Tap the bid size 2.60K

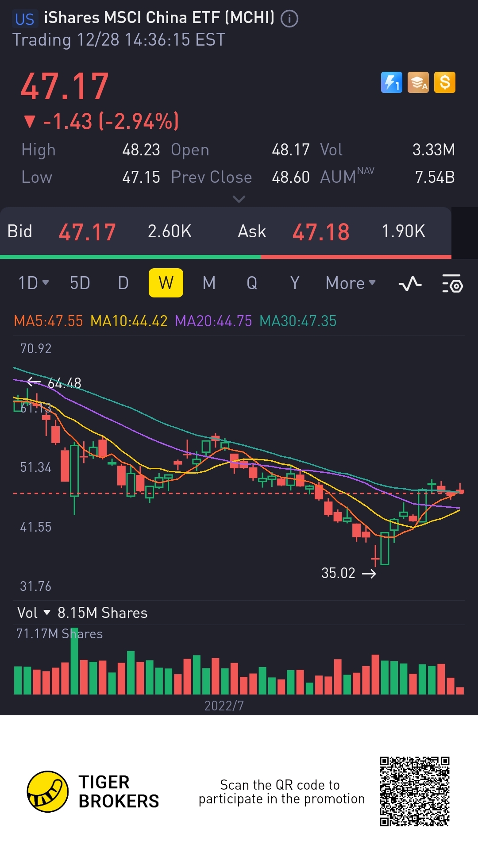pos(170,231)
